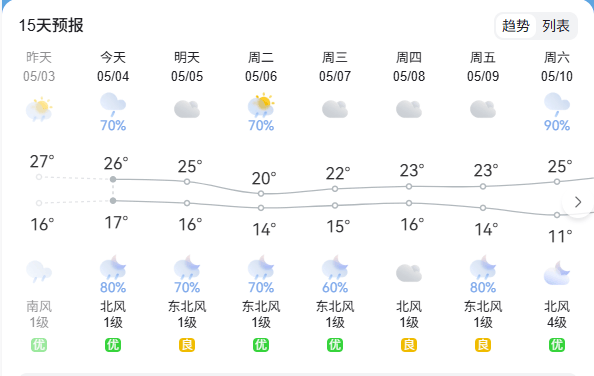Click the 优 air quality badge under 周六
Screen dimensions: 594x376
point(557,345)
